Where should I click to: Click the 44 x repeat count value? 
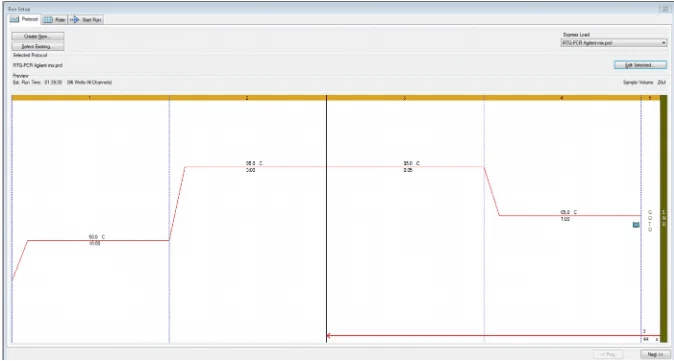point(650,340)
